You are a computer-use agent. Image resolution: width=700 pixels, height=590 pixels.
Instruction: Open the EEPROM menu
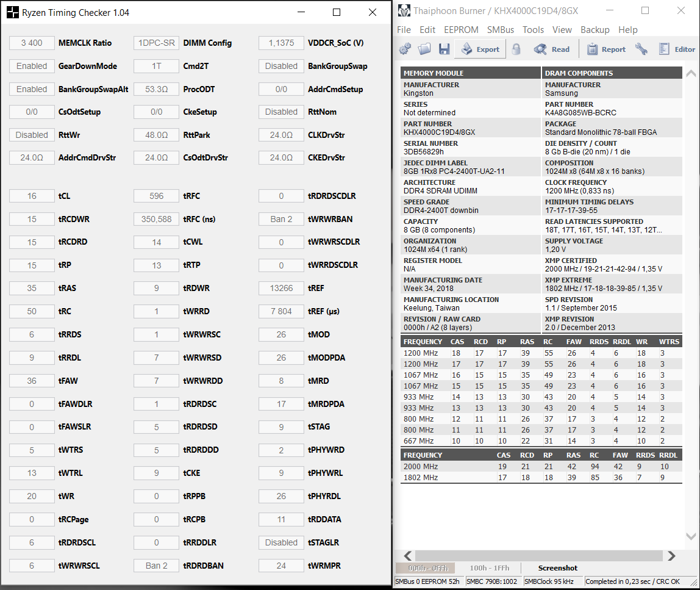(461, 30)
